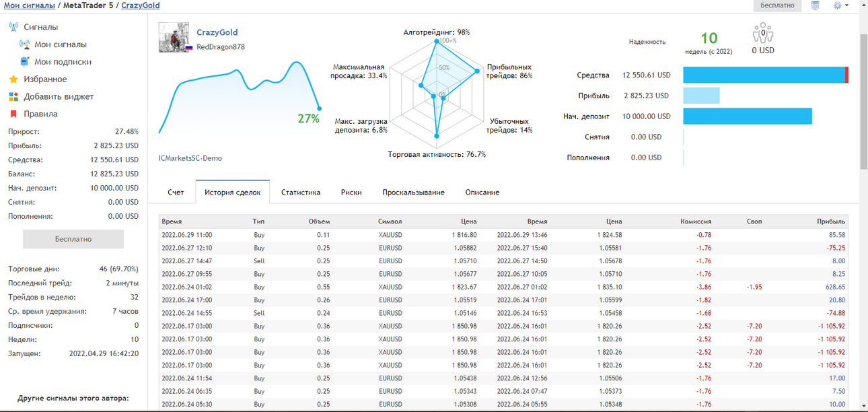Click the Мои сигналы sidebar icon

tap(25, 44)
